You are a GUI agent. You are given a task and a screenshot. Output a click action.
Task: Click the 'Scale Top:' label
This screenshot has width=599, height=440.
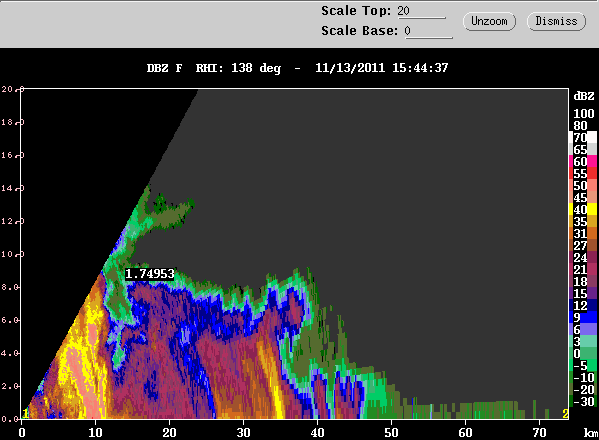coord(356,11)
